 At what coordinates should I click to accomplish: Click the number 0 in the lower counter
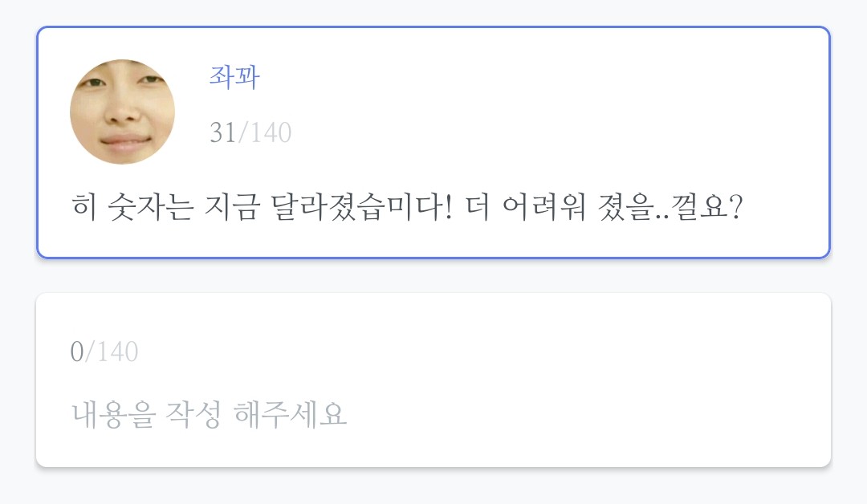click(x=77, y=352)
